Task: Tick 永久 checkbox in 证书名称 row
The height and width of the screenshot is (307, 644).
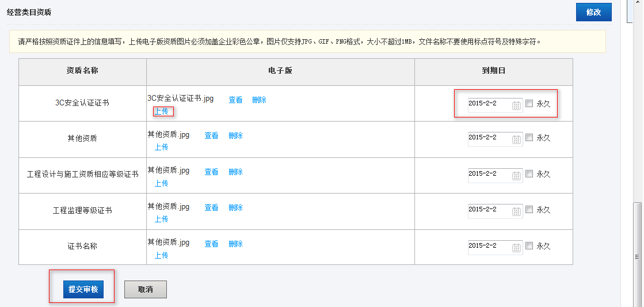Action: [529, 246]
